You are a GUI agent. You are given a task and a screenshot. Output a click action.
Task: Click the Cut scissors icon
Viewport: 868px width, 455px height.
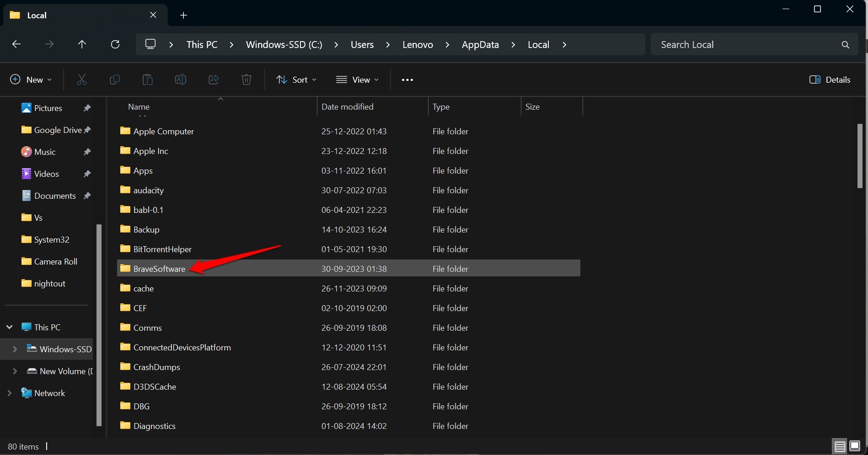point(82,80)
